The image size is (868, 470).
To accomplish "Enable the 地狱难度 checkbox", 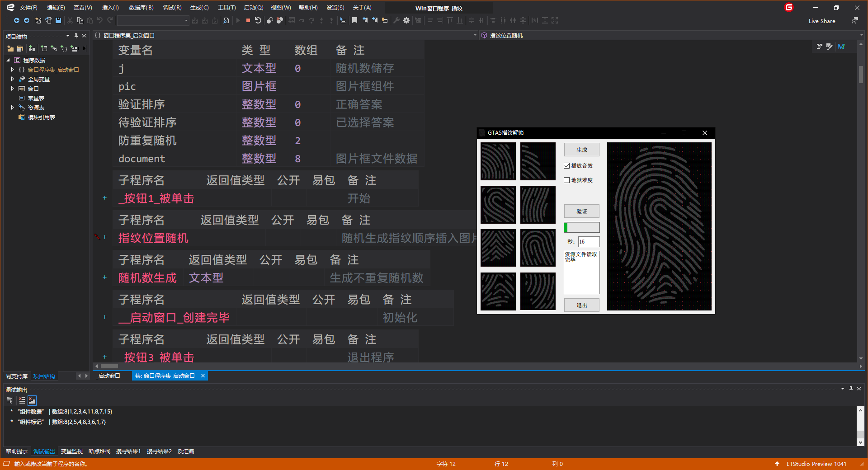I will 567,180.
